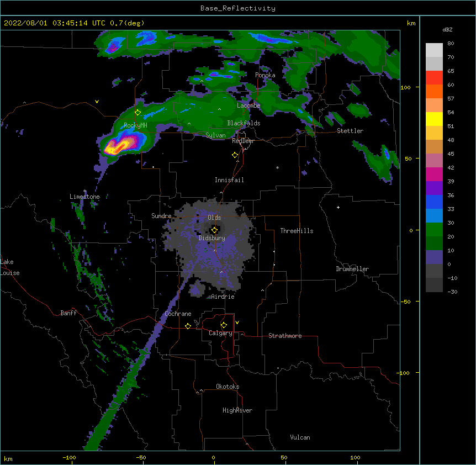Select the purple 36-39 dBZ legend swatch
The image size is (476, 465).
pos(434,188)
